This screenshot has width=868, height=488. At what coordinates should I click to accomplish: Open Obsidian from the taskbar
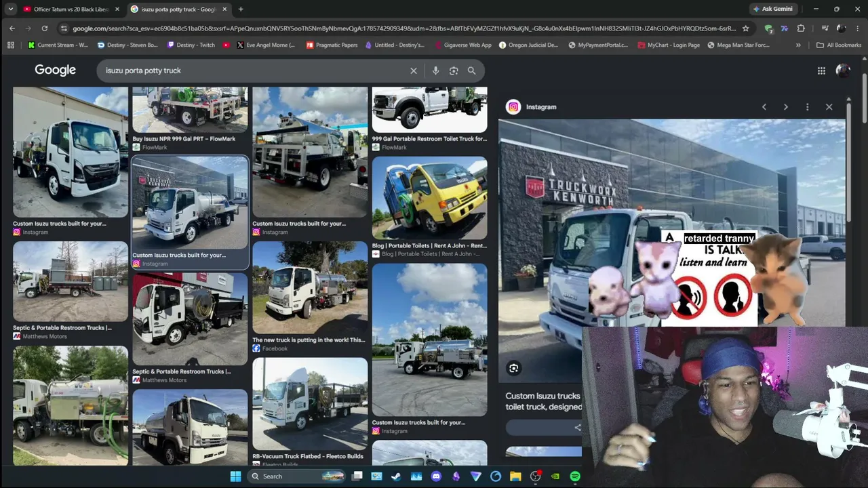pyautogui.click(x=456, y=476)
